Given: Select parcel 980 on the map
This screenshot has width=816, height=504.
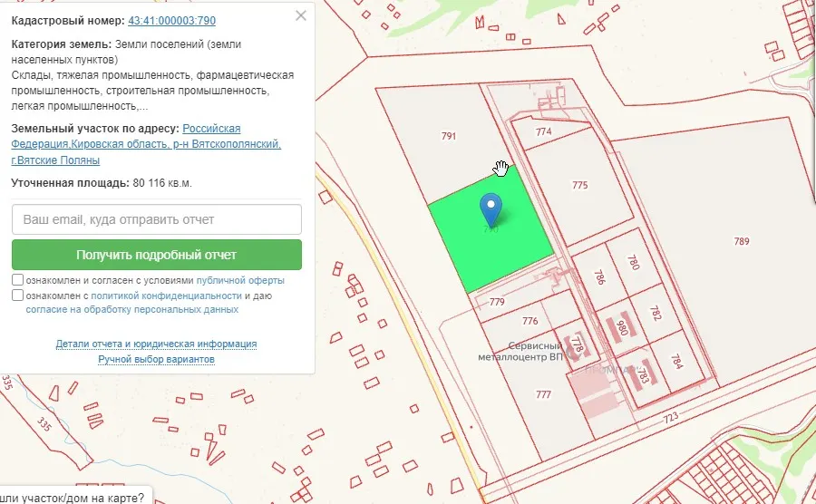Looking at the screenshot, I should [622, 328].
